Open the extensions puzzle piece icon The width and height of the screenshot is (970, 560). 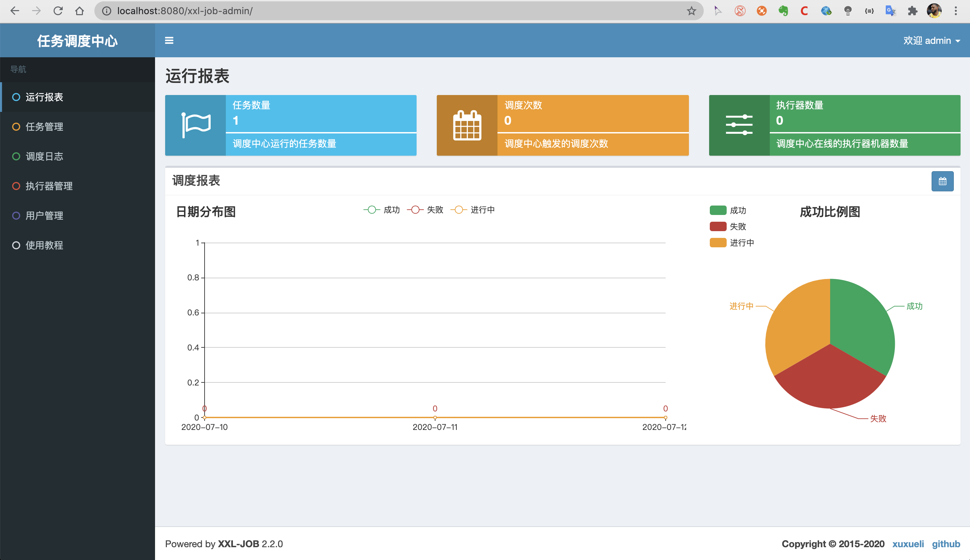point(912,11)
